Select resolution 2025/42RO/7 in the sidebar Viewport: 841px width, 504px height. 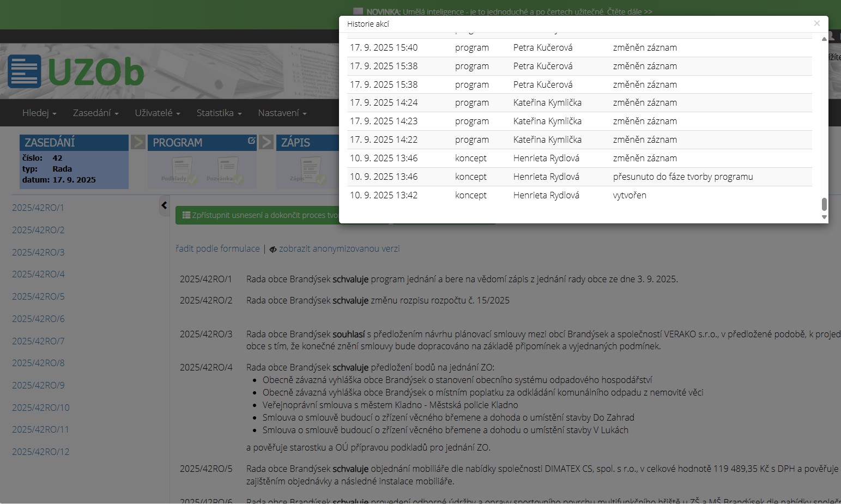point(38,341)
